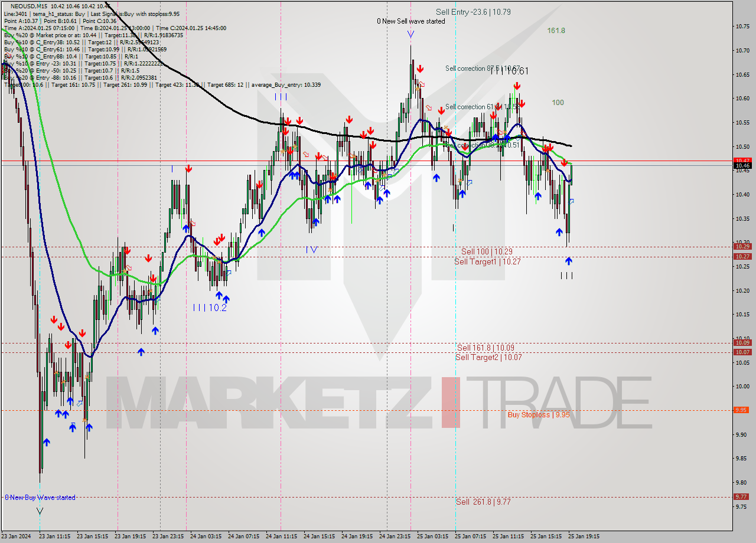The image size is (756, 543).
Task: Click the V marker above the chart peak
Action: coord(410,34)
